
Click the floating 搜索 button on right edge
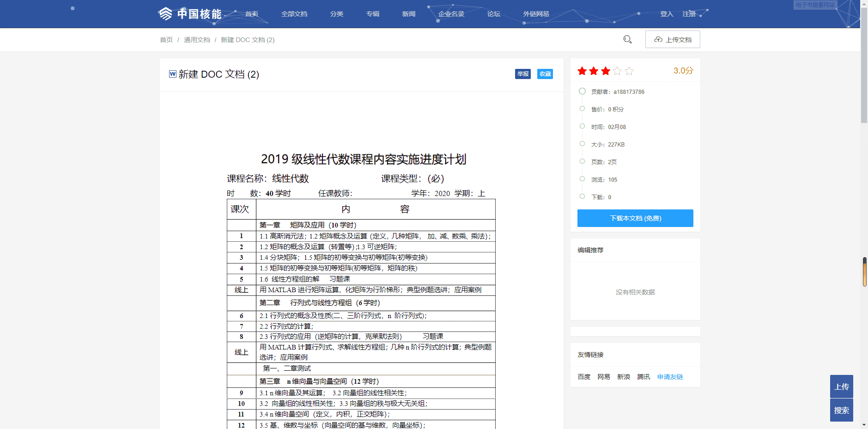[841, 410]
